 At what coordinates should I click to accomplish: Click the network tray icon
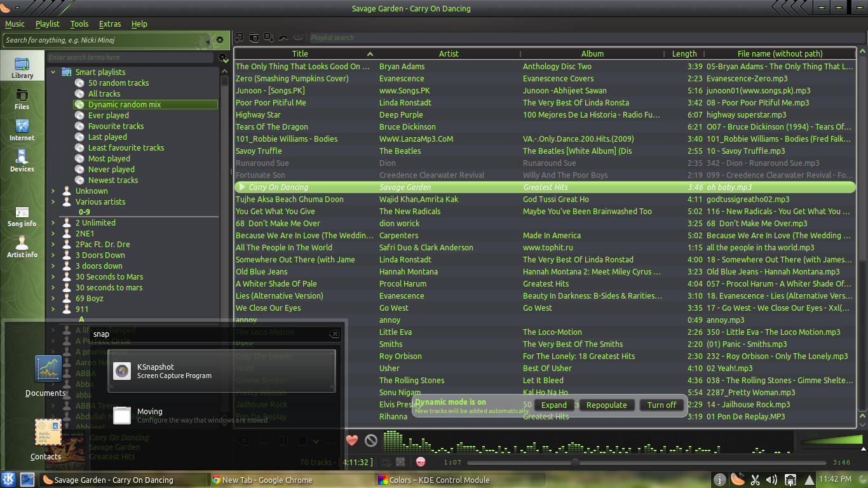tap(790, 480)
